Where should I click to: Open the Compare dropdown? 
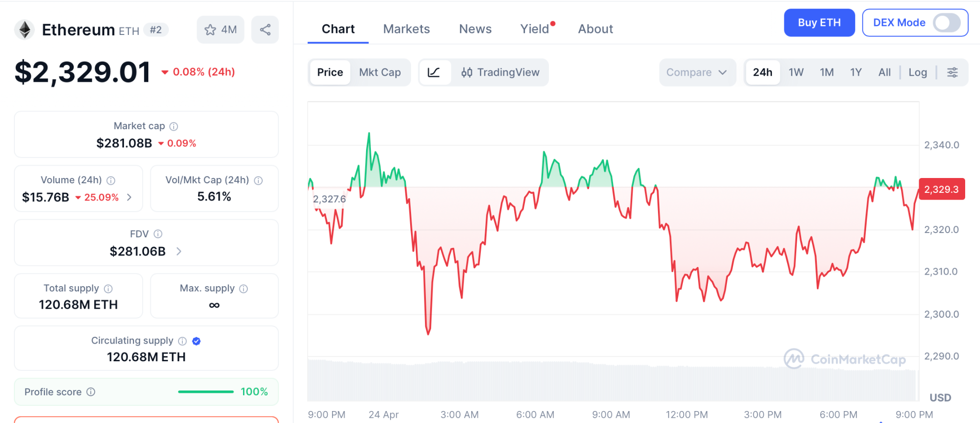click(x=697, y=72)
